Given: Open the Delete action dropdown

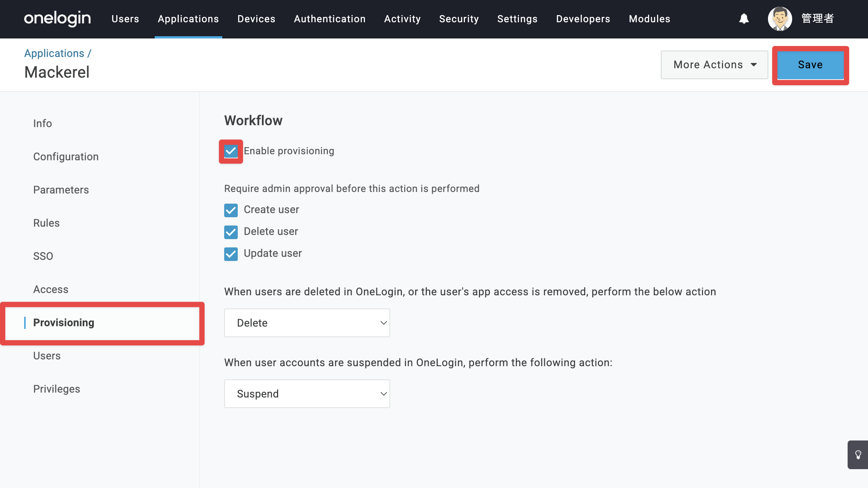Looking at the screenshot, I should tap(307, 323).
